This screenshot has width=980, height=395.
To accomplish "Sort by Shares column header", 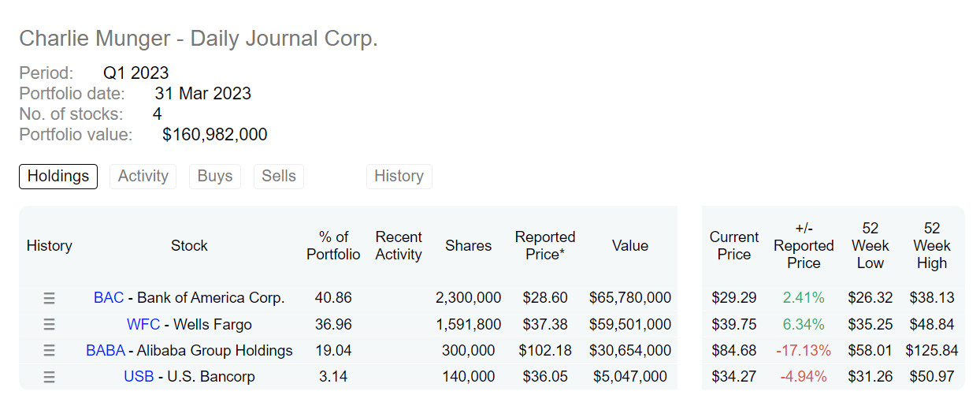I will pos(468,246).
